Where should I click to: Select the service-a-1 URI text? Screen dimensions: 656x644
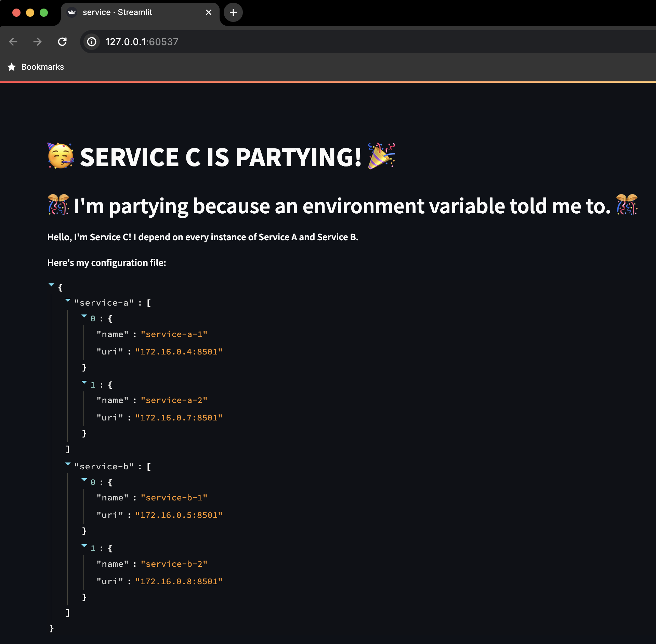[179, 352]
